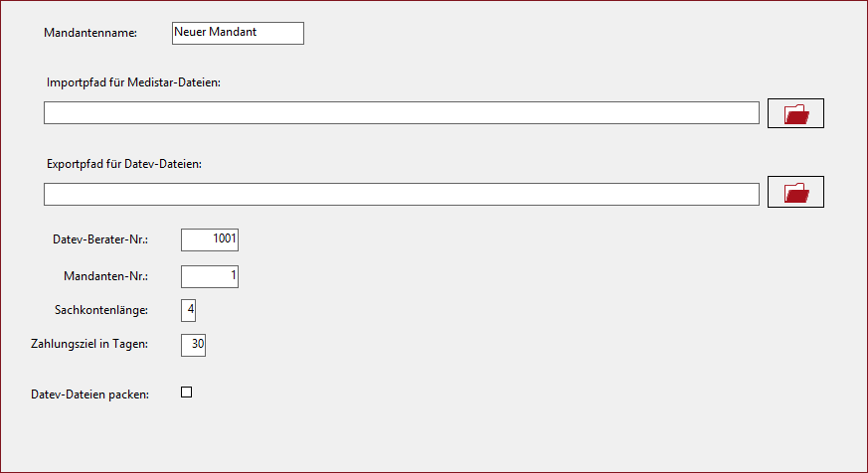This screenshot has width=868, height=473.
Task: Click the Mandantenname: label
Action: [x=90, y=33]
